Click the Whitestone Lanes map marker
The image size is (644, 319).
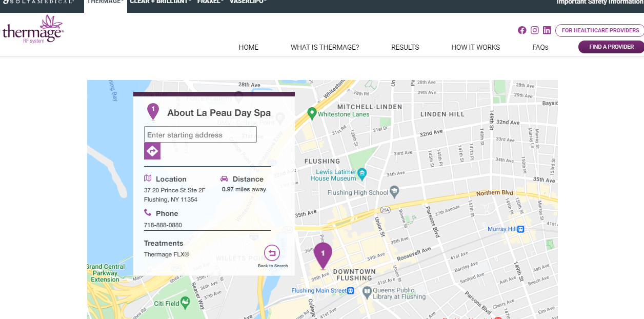[x=312, y=112]
